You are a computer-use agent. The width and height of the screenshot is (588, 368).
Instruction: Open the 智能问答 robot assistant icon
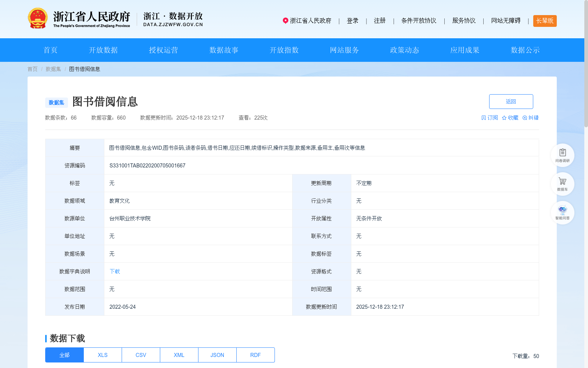(x=562, y=212)
